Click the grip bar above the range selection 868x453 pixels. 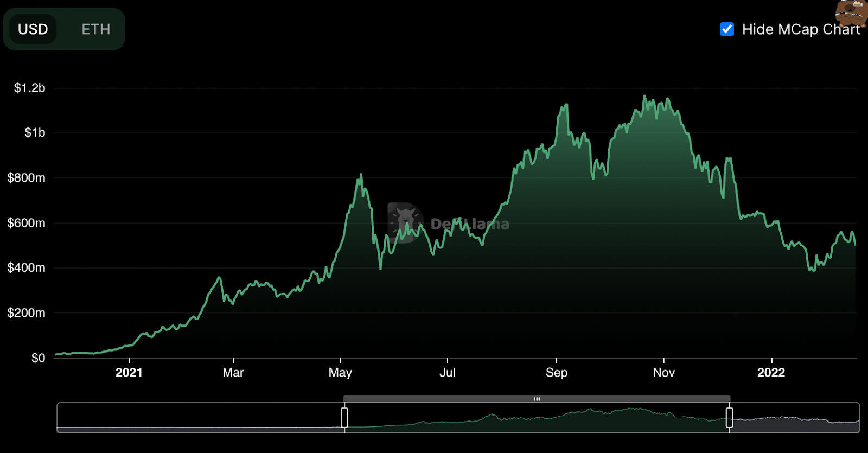[537, 399]
